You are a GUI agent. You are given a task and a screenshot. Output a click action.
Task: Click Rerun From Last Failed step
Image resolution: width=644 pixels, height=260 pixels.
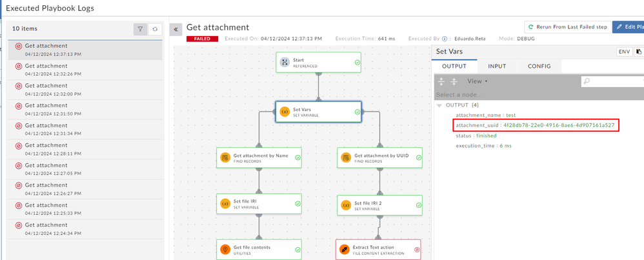(x=567, y=27)
